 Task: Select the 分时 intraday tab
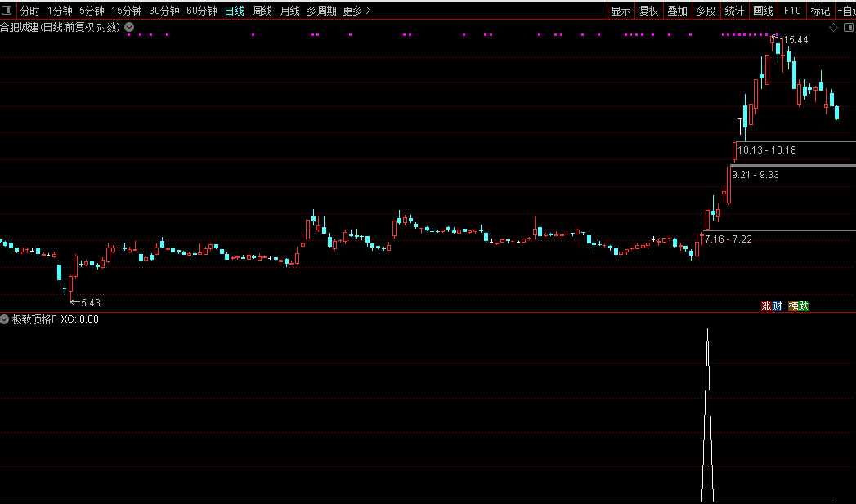(29, 11)
